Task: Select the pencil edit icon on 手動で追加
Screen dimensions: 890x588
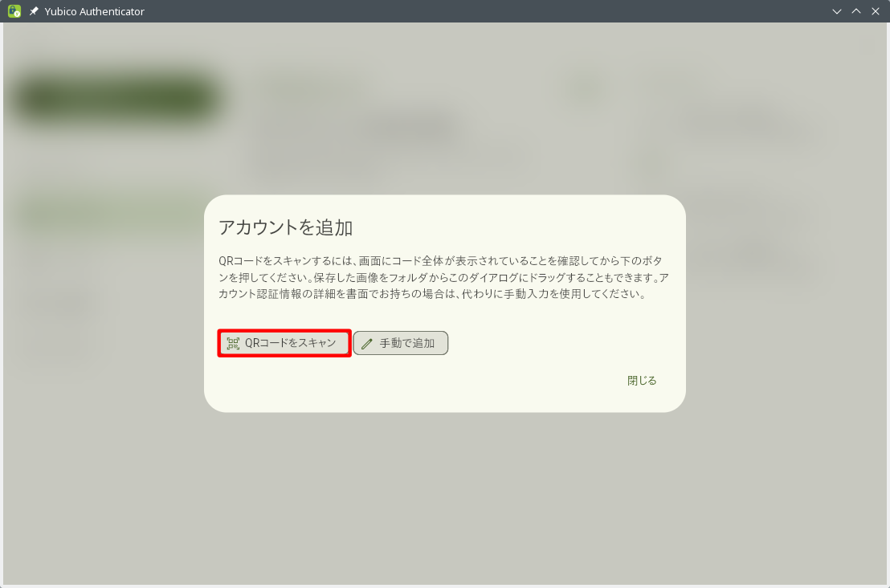Action: [368, 343]
